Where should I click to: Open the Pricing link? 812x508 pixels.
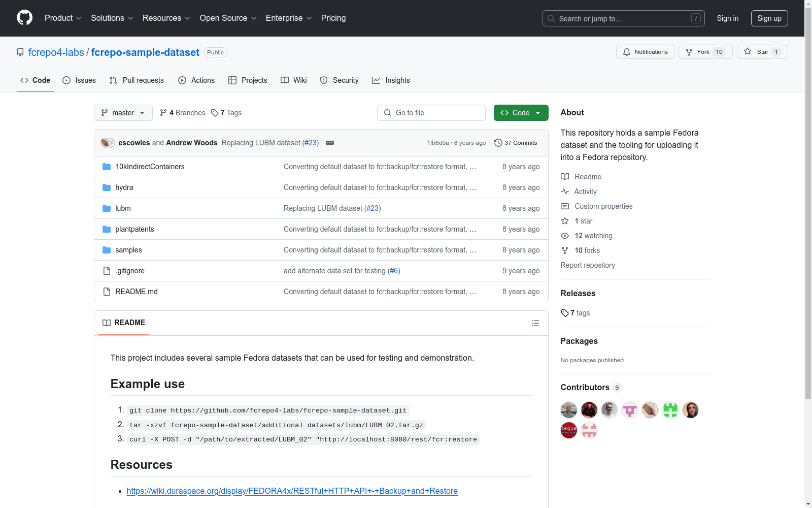(x=333, y=18)
